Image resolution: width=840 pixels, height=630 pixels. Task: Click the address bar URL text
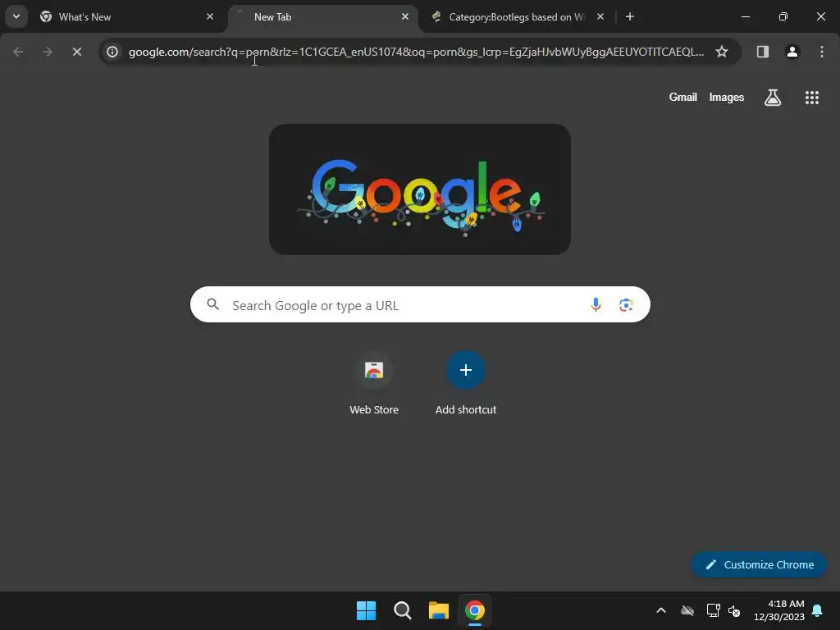pos(416,52)
